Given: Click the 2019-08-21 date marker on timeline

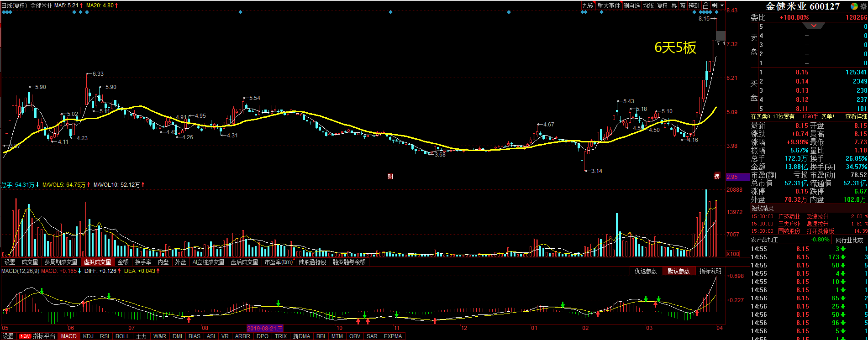Looking at the screenshot, I should pos(265,328).
